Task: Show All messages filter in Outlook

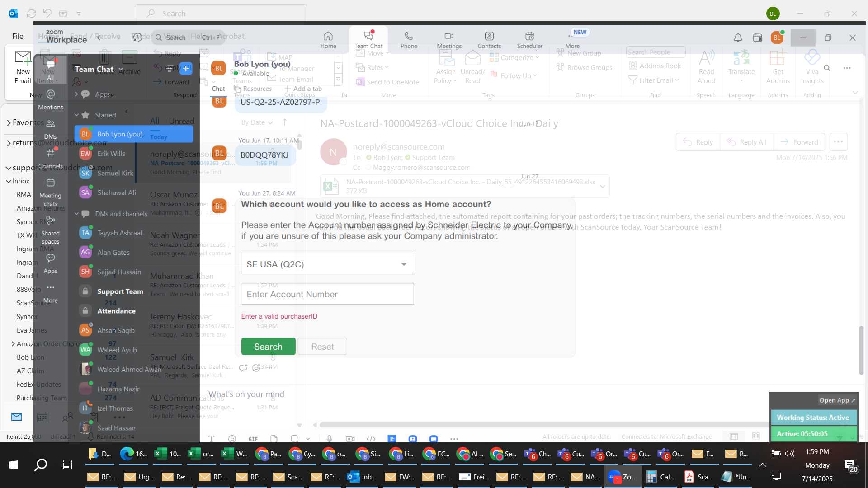Action: (155, 121)
